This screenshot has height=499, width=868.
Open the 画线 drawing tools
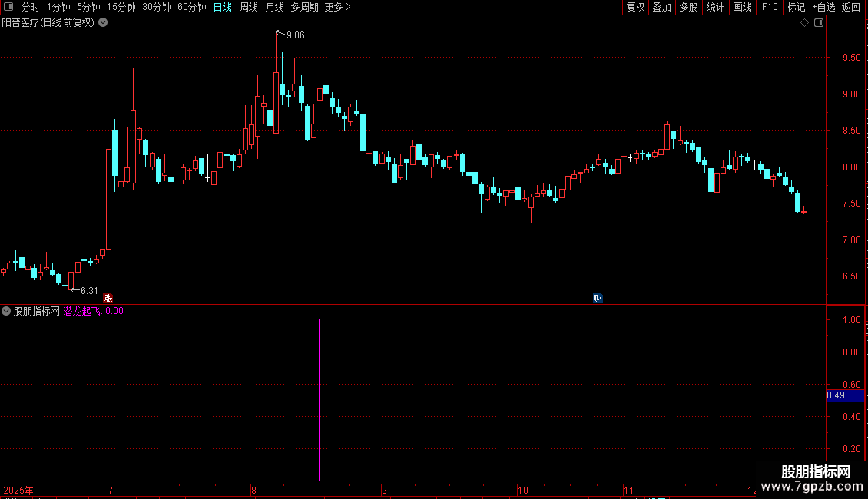pos(742,7)
